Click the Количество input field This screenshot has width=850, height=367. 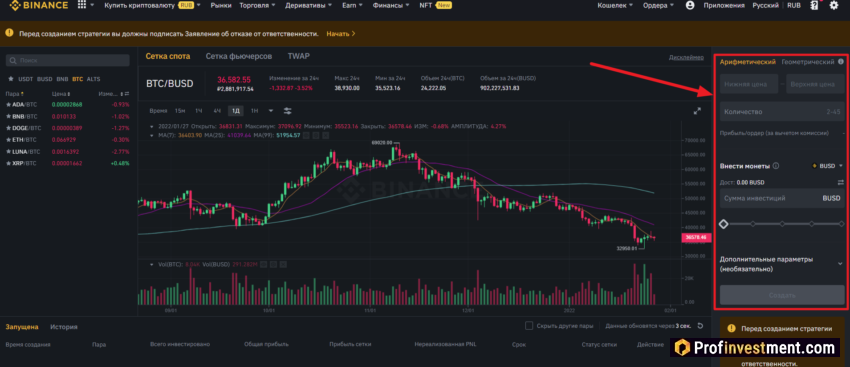(782, 112)
